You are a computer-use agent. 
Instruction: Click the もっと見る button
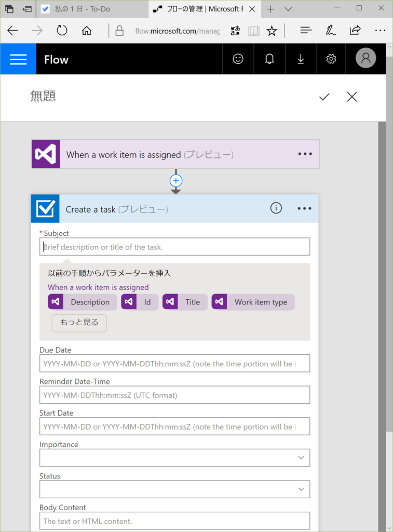click(x=79, y=323)
